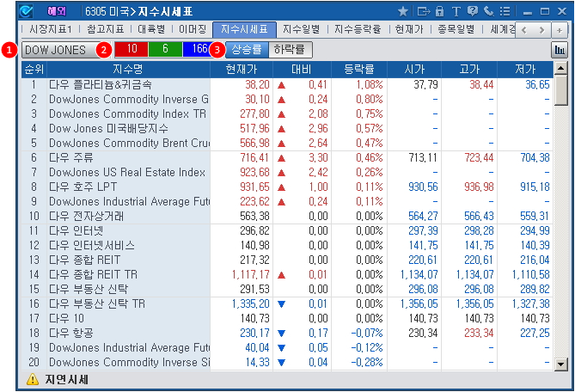
Task: Select the 상승률 toggle button
Action: 247,50
